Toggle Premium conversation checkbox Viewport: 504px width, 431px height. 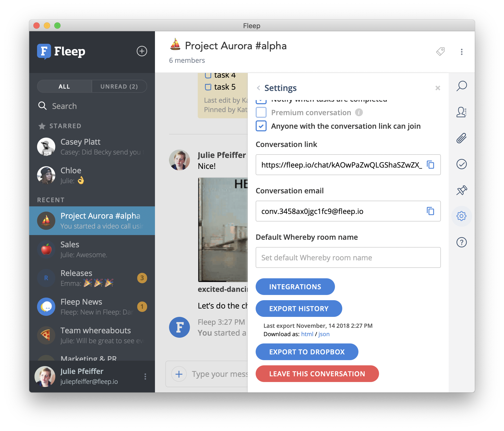[x=261, y=113]
